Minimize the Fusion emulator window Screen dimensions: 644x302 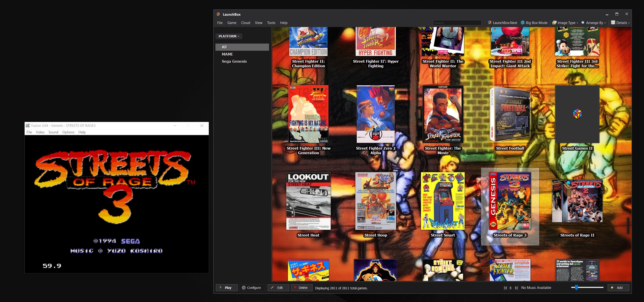[x=175, y=125]
